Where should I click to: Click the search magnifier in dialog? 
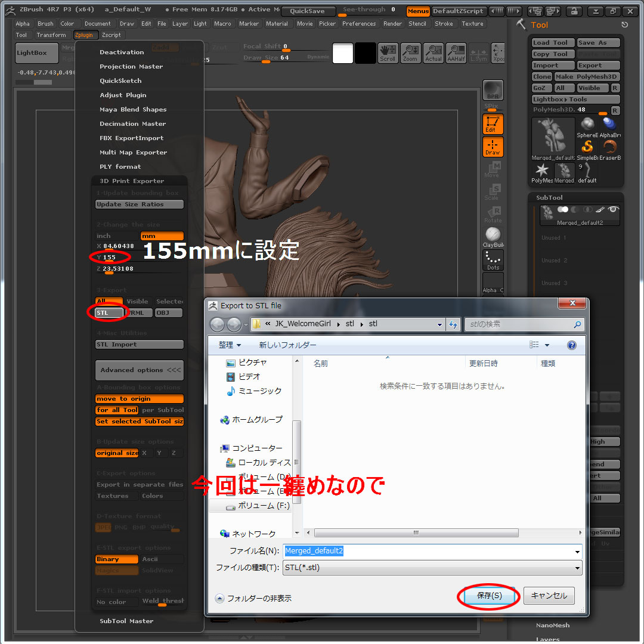(x=577, y=324)
